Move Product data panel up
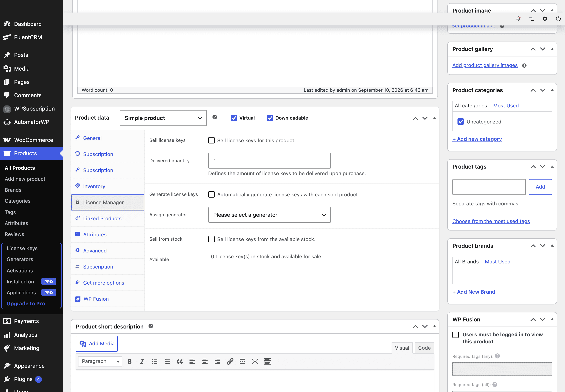565x392 pixels. 415,118
